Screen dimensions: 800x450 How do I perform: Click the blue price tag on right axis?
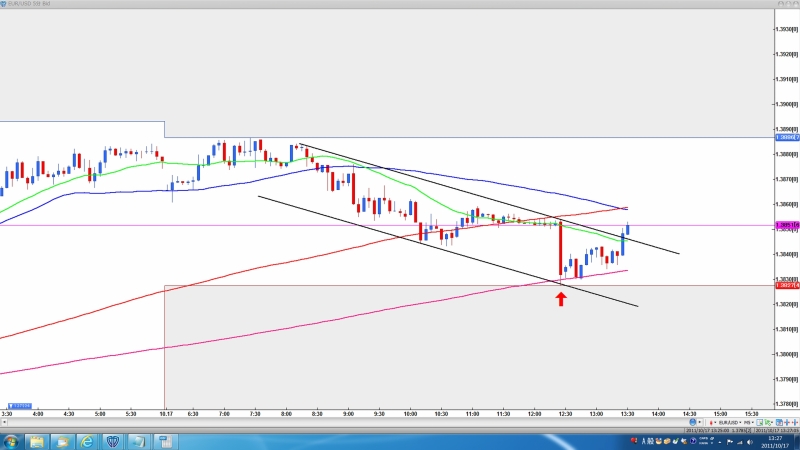tap(787, 138)
